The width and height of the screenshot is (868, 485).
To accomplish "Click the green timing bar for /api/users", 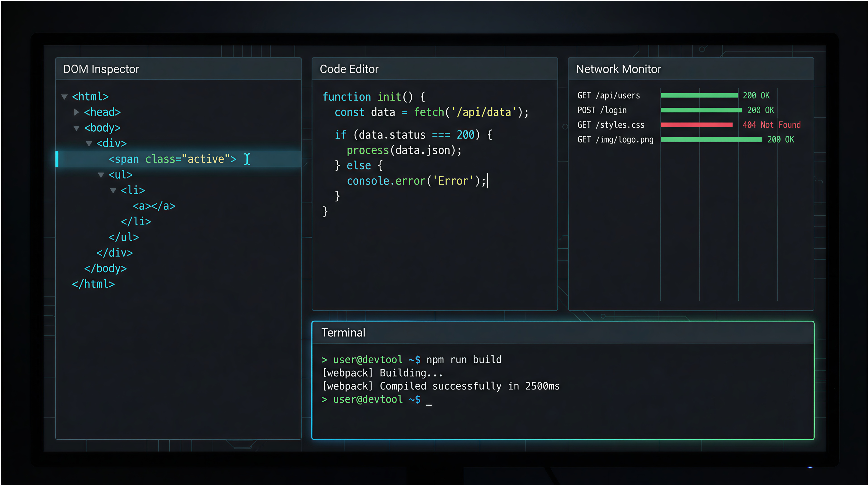I will coord(699,96).
